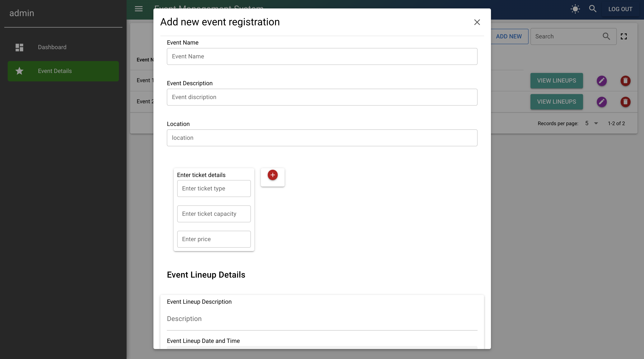Select the Dashboard icon in the sidebar
This screenshot has height=359, width=644.
point(19,47)
